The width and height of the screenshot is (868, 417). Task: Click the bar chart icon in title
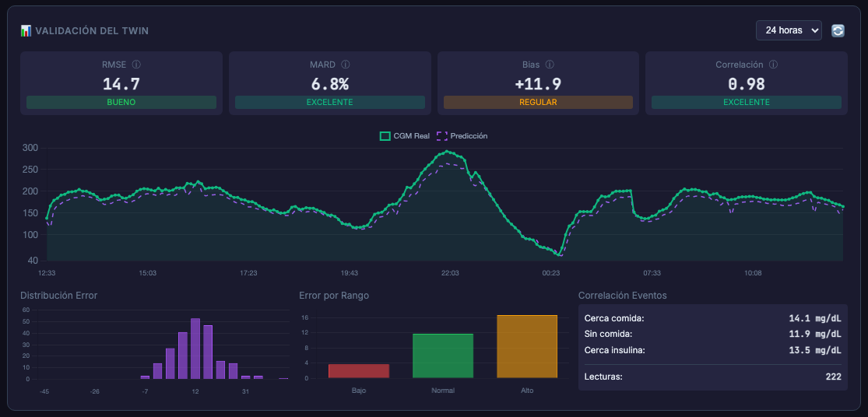(26, 31)
